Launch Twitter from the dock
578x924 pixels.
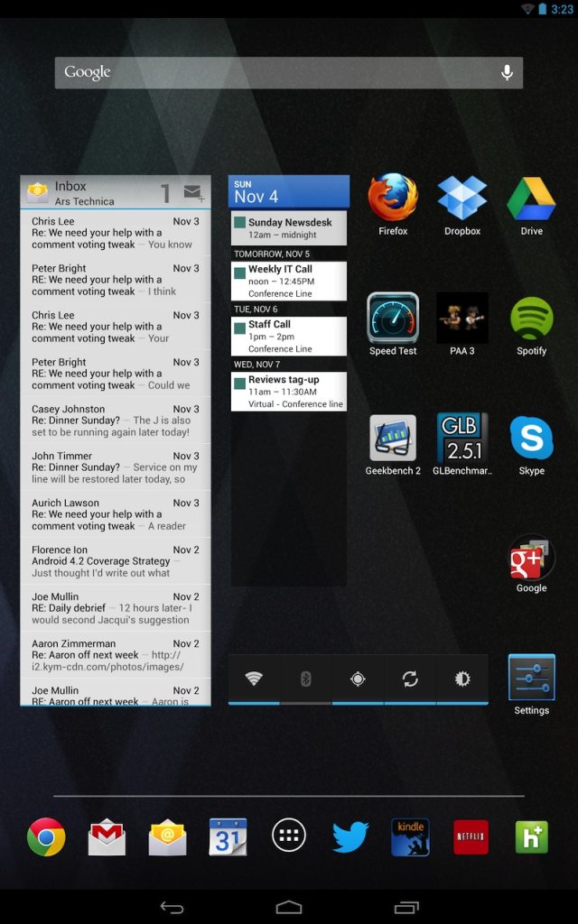(350, 837)
